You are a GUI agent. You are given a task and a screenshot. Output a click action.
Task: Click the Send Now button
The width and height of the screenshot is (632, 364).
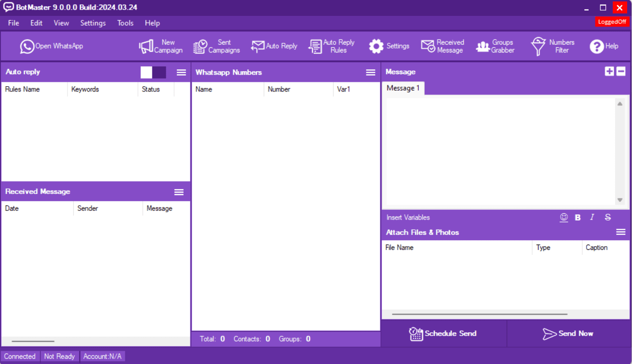[569, 333]
